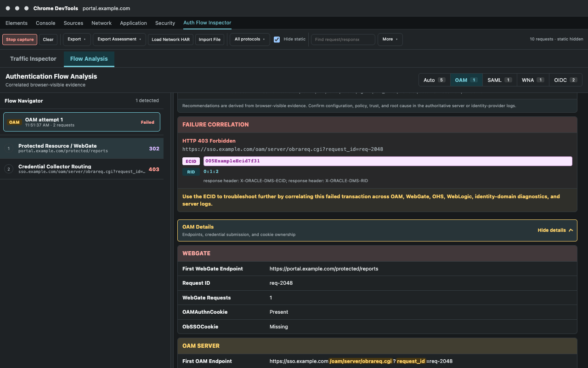Open the Application panel tab
This screenshot has width=588, height=368.
(134, 23)
